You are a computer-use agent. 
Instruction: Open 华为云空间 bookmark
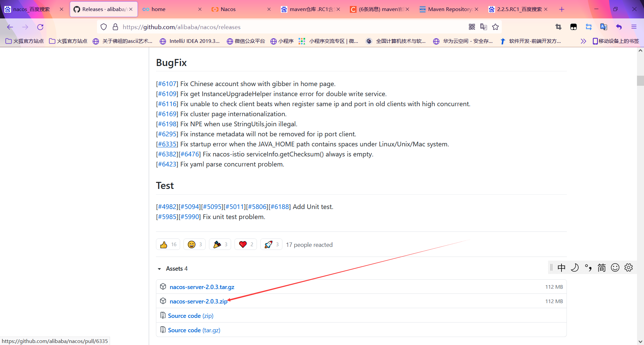(463, 41)
